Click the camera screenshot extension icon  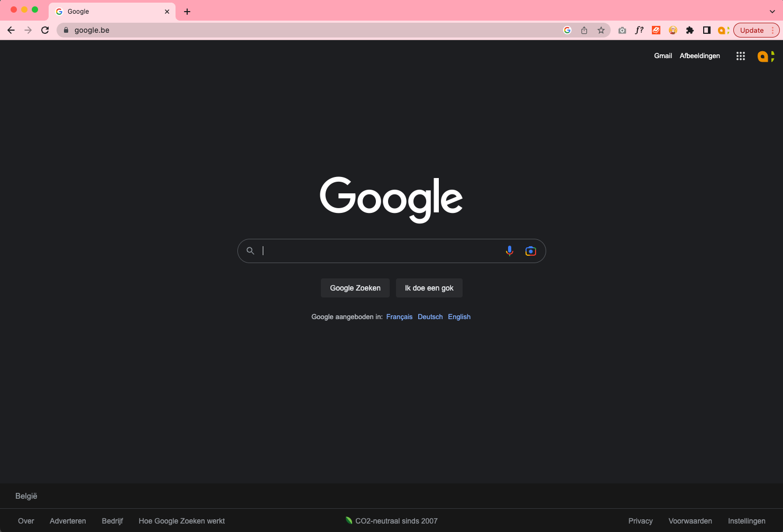click(x=622, y=30)
